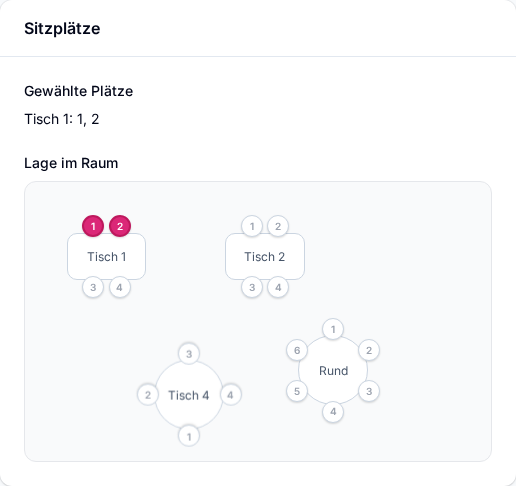This screenshot has width=516, height=486.
Task: Select seat 4 at Tisch 4
Action: [230, 395]
